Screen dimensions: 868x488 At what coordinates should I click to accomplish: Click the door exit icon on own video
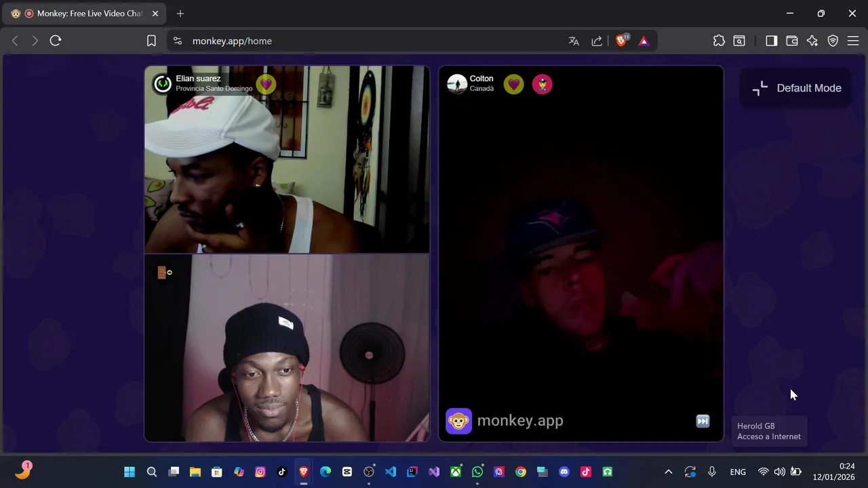coord(165,272)
